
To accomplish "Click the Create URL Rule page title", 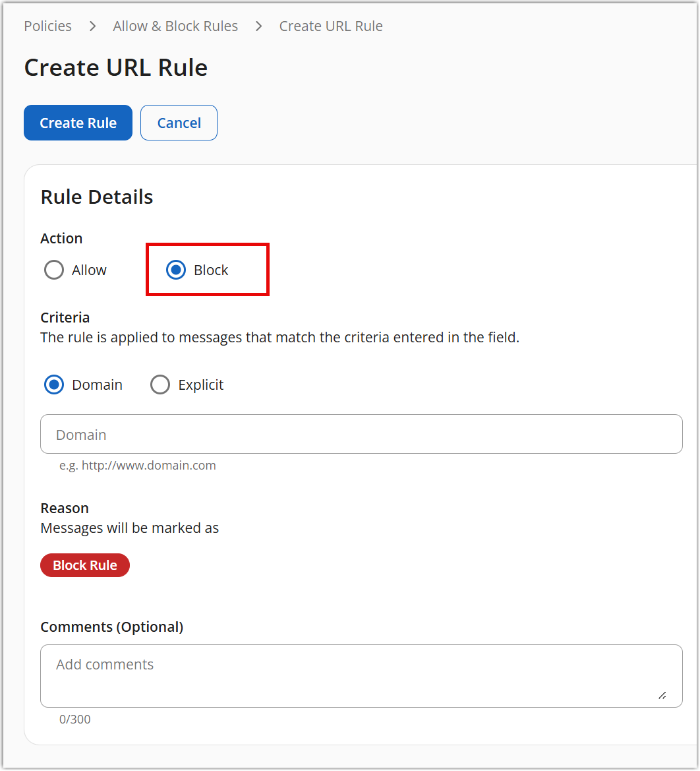I will coord(116,68).
